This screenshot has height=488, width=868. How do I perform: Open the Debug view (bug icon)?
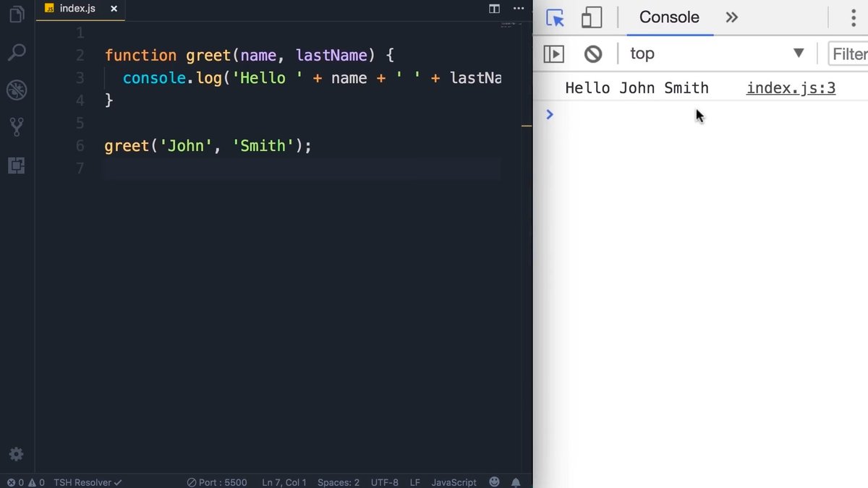point(16,90)
